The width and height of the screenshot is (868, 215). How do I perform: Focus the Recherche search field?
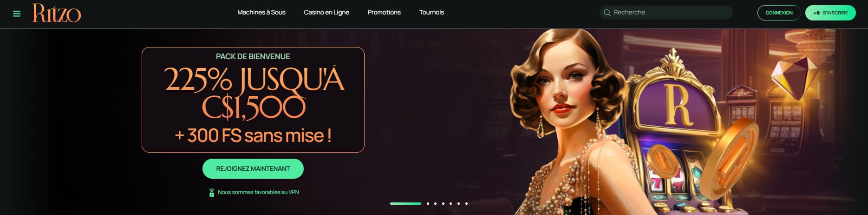(x=666, y=13)
